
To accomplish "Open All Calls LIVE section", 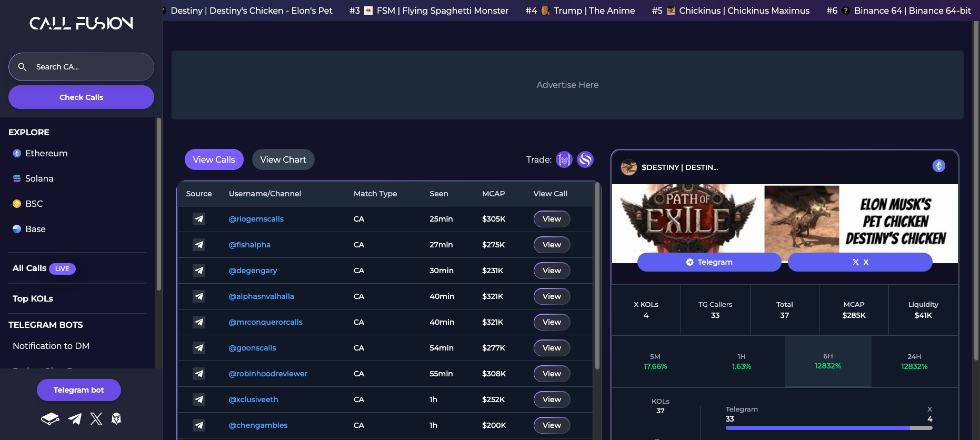I will pos(44,268).
